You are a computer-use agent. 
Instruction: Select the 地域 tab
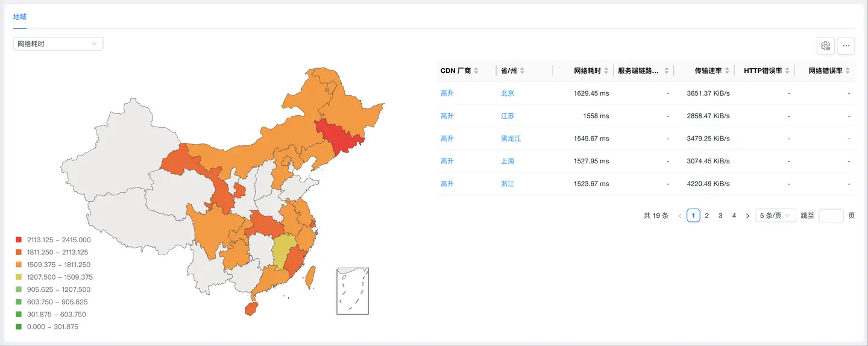[20, 17]
